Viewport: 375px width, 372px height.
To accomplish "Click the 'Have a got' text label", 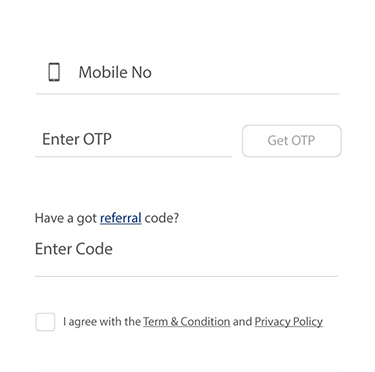I will [x=66, y=218].
